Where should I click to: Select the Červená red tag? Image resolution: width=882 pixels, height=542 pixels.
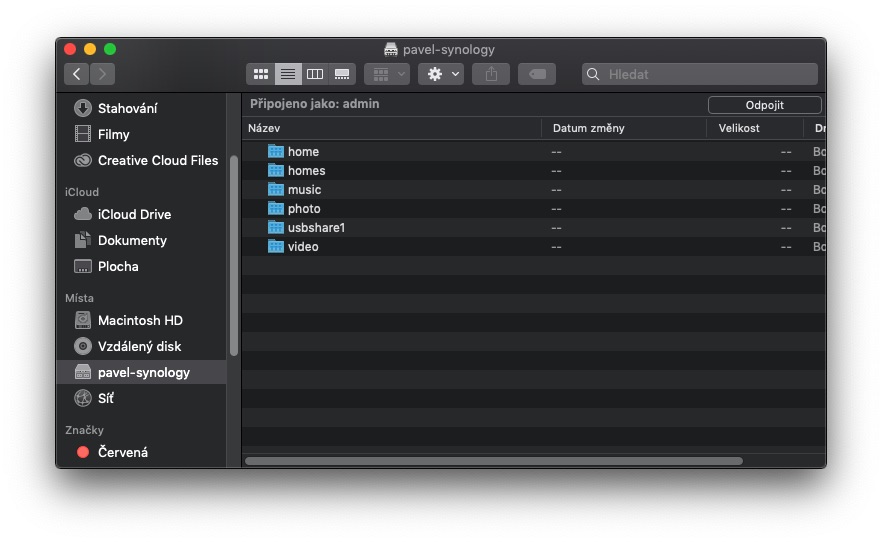click(122, 452)
